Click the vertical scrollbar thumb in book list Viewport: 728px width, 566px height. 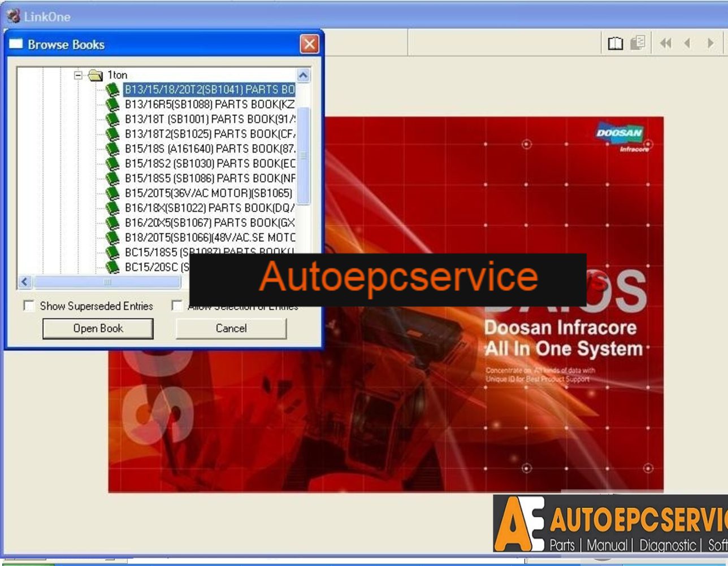(x=303, y=155)
